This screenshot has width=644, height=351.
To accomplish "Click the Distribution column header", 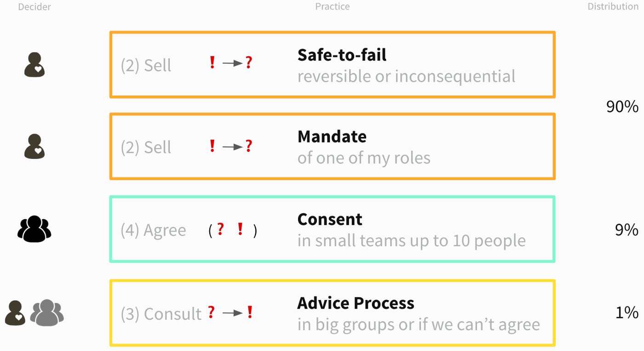I will click(613, 7).
